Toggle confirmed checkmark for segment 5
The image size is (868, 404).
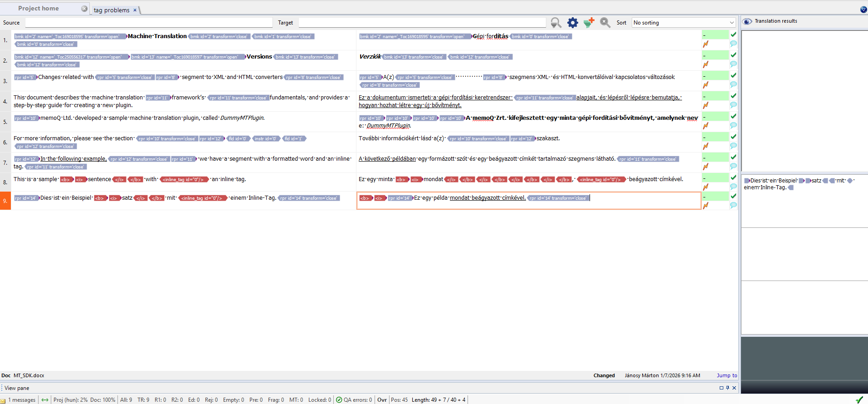[733, 116]
